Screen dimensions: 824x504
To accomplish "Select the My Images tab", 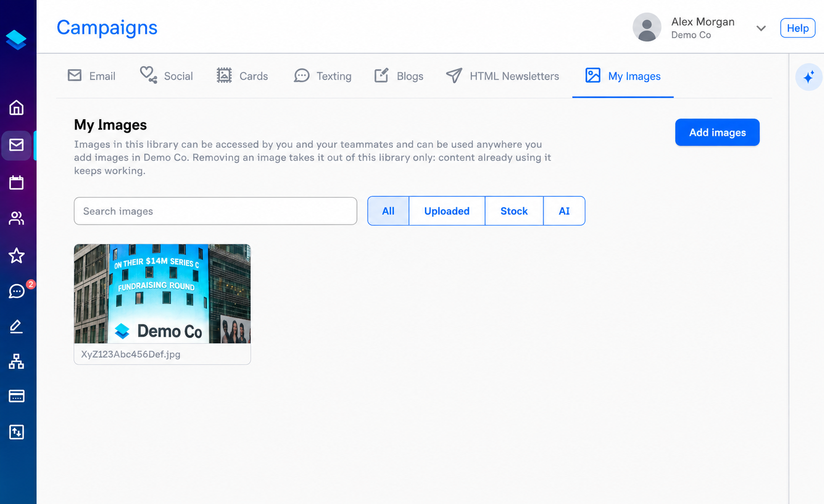I will [623, 76].
